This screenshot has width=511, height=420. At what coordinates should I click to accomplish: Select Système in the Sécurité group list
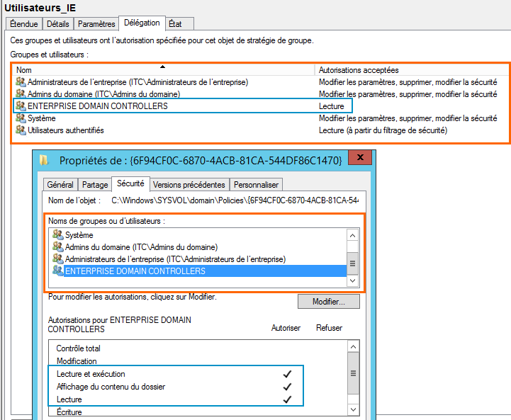pos(198,234)
